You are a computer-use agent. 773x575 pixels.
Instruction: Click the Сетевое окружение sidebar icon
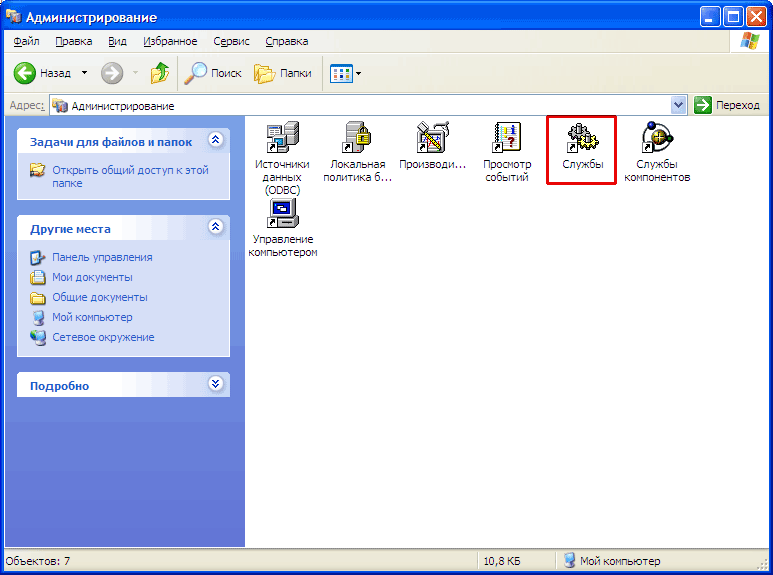(x=37, y=337)
